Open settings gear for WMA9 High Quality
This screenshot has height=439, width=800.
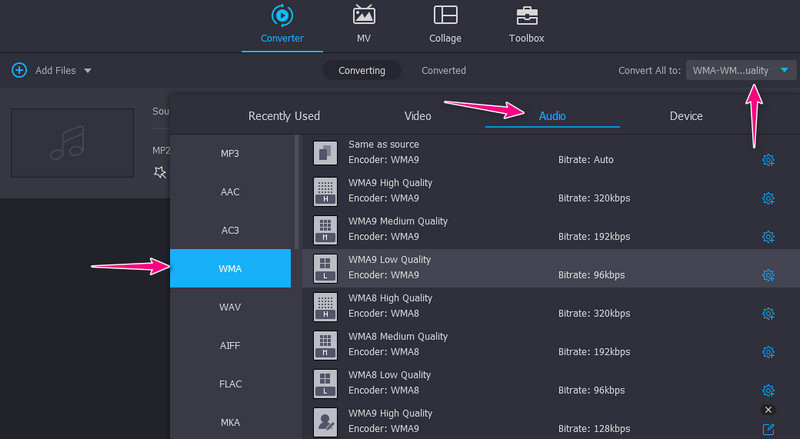point(768,198)
